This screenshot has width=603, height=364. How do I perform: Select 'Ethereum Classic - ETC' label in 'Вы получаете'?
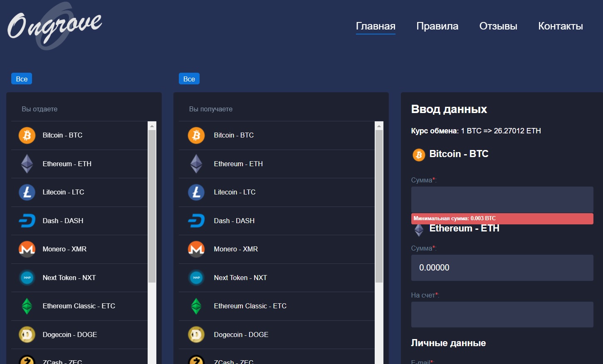point(250,306)
